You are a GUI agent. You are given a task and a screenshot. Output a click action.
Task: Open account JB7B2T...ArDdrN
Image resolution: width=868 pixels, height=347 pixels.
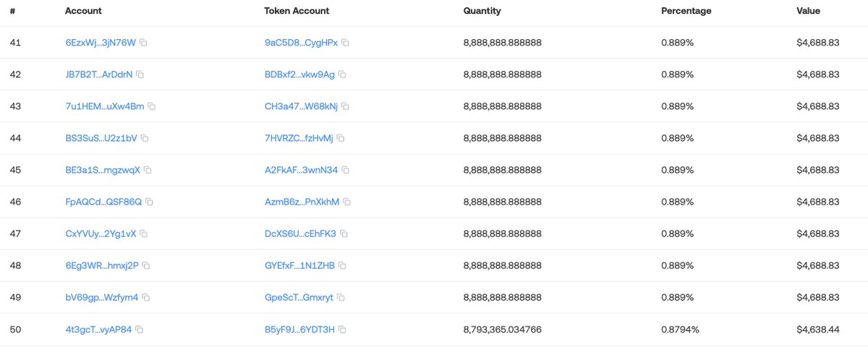pyautogui.click(x=98, y=74)
